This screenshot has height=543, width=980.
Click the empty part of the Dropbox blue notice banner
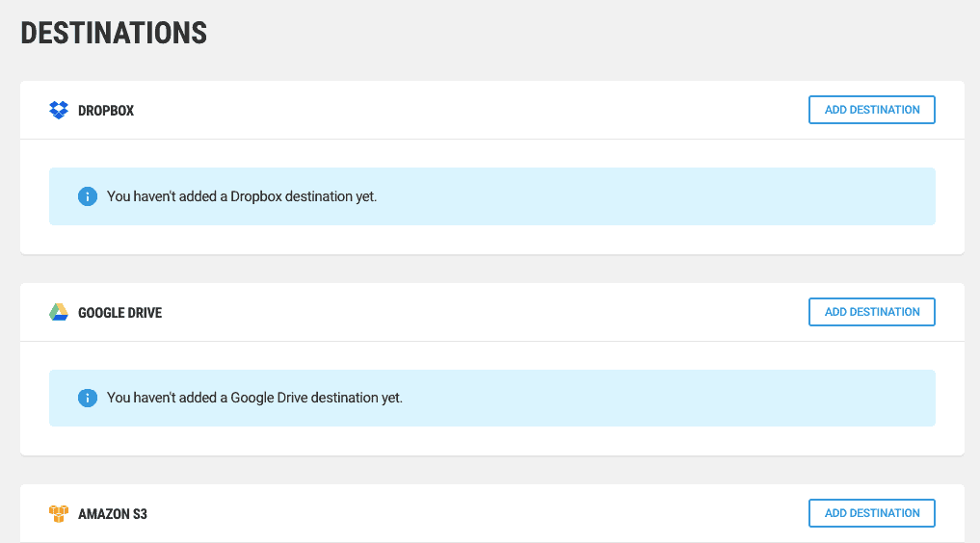[656, 196]
